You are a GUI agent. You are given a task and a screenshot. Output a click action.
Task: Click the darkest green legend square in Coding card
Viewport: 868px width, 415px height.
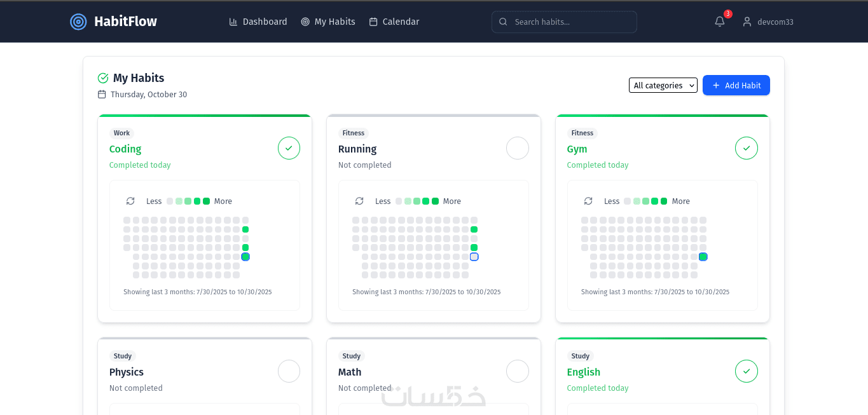206,201
